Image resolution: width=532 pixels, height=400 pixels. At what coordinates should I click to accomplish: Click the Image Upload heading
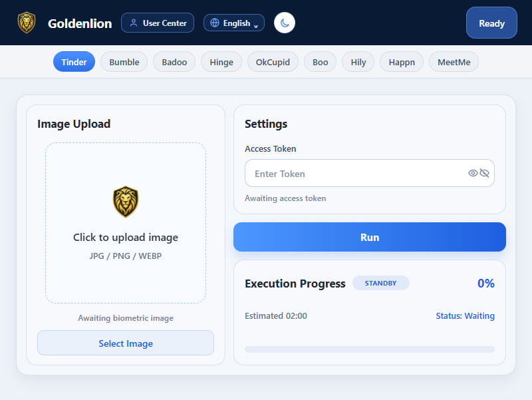74,124
